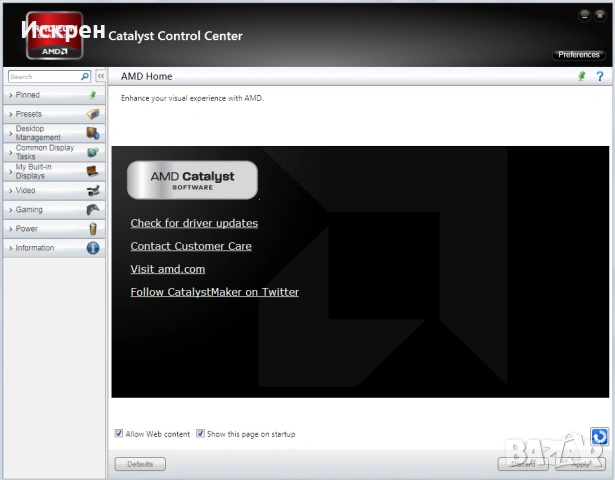Open the Presets menu label
615x480 pixels.
29,114
